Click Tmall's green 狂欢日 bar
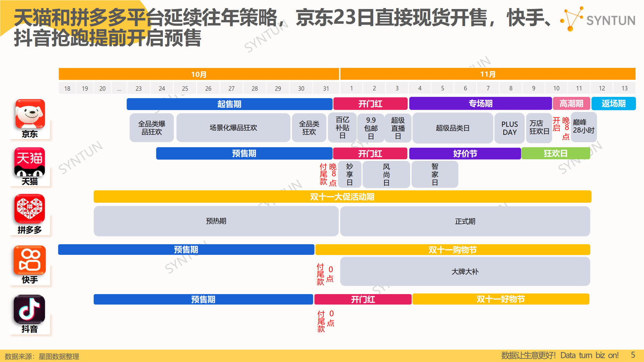Viewport: 644px width, 362px height. click(555, 153)
